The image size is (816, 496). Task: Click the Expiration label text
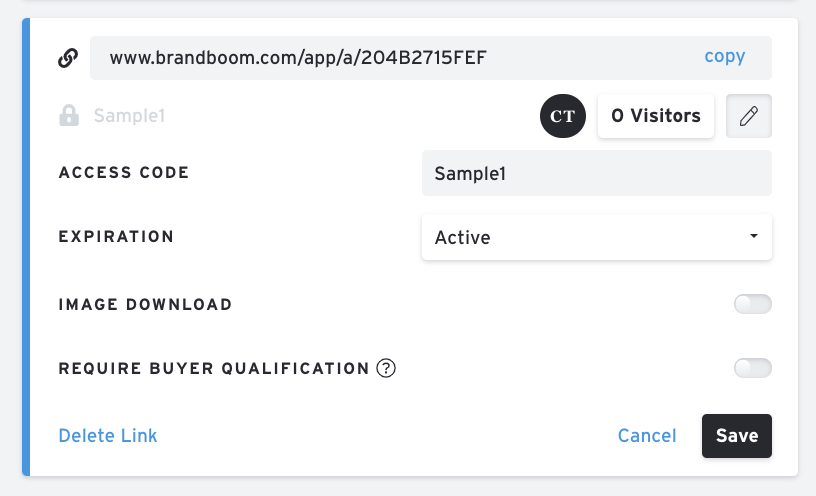116,237
